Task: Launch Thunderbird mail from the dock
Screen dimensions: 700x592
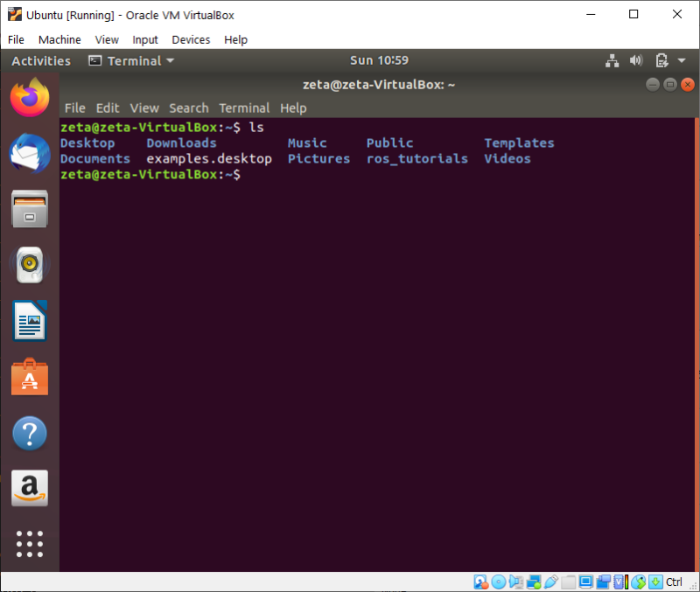Action: (29, 152)
